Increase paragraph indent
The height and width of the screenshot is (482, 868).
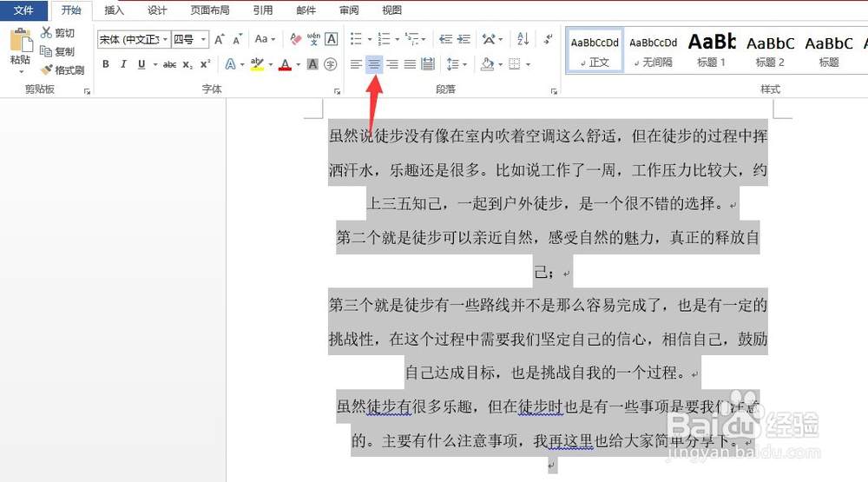(x=464, y=39)
